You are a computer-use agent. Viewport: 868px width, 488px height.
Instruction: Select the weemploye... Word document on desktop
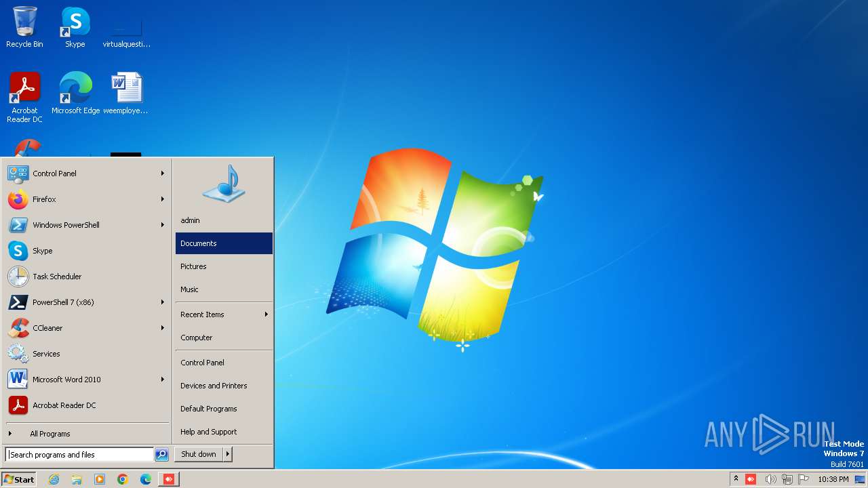(126, 94)
